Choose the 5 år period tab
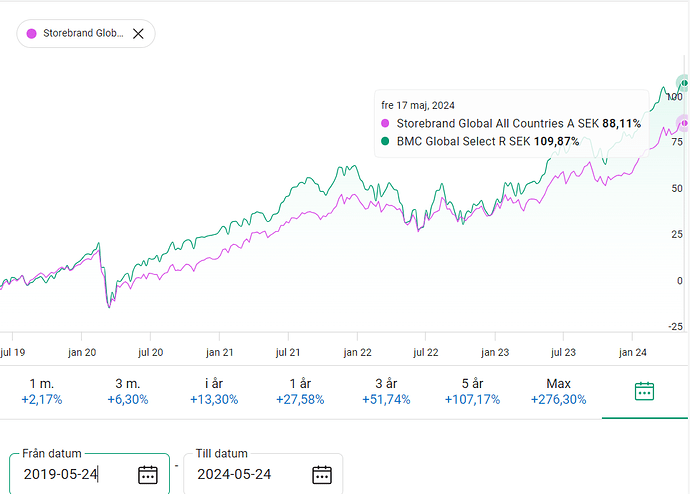This screenshot has width=690, height=494. [x=472, y=391]
